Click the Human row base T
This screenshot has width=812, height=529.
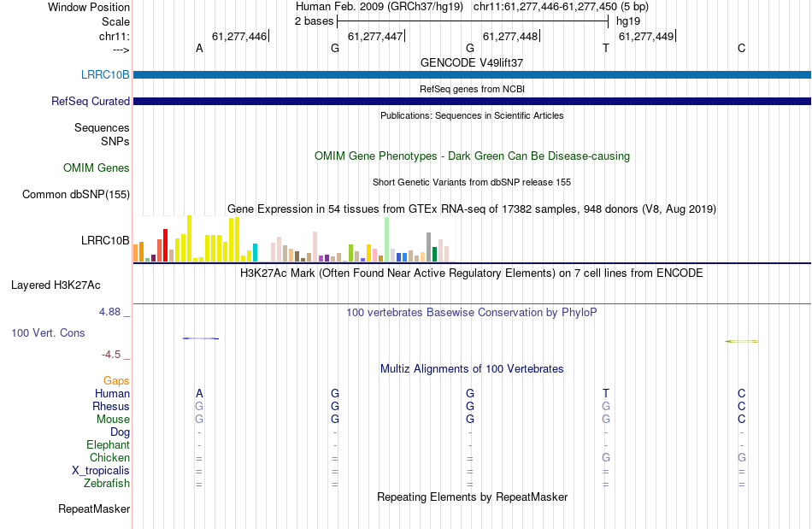pos(606,393)
